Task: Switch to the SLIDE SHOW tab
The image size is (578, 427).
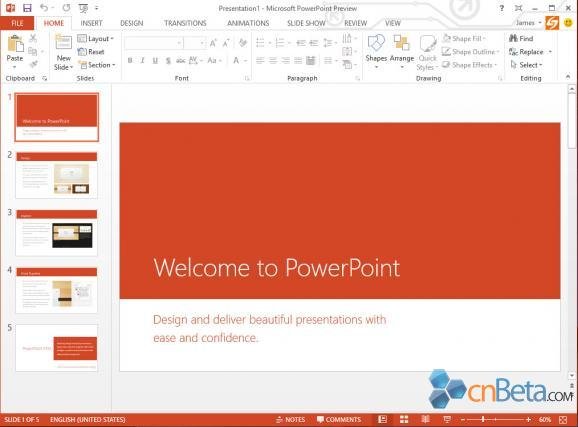Action: pos(306,23)
